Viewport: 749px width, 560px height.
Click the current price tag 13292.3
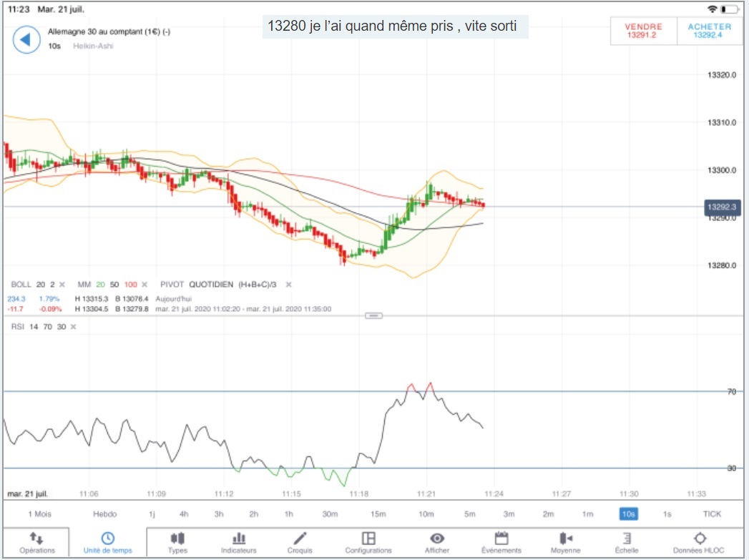[723, 207]
